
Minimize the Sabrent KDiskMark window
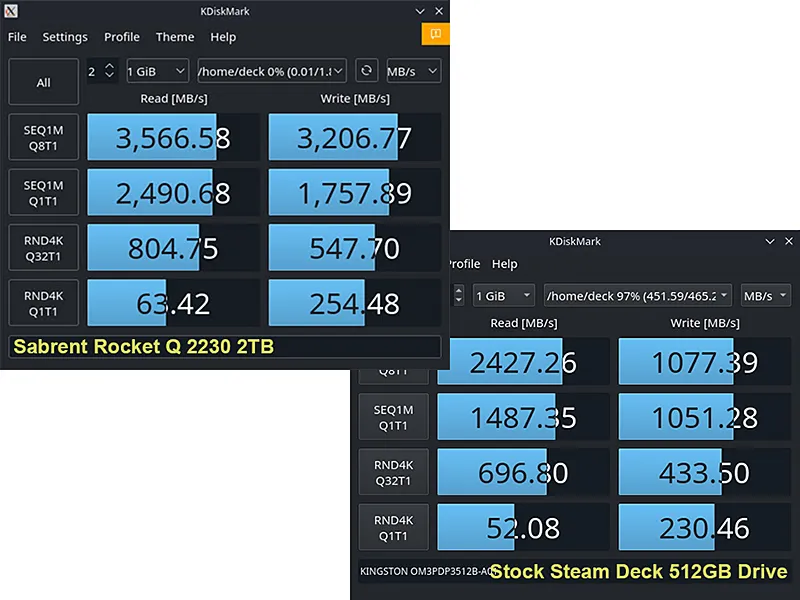tap(420, 11)
